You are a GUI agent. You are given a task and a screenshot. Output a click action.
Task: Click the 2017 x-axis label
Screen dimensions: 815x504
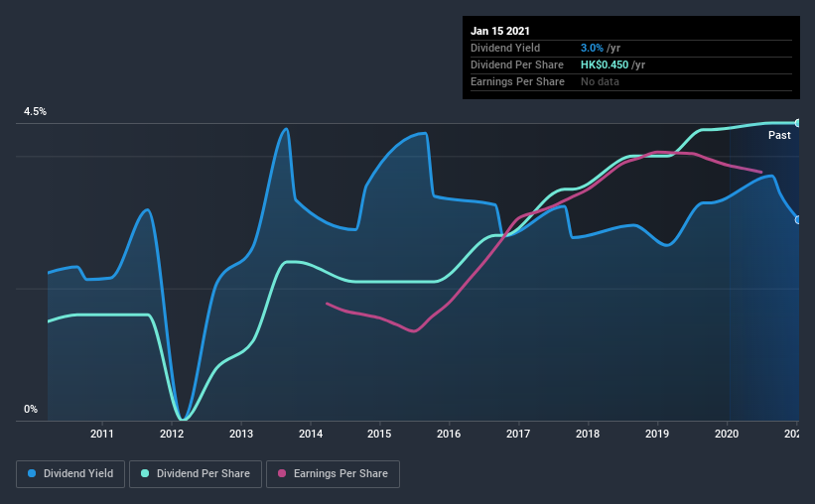[518, 434]
